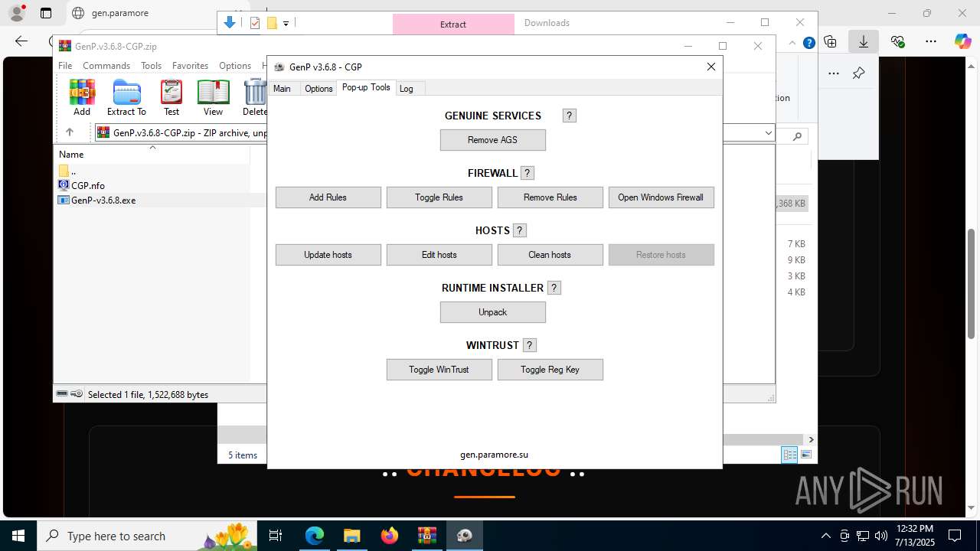Click the search magnifier in Explorer window

(x=797, y=136)
